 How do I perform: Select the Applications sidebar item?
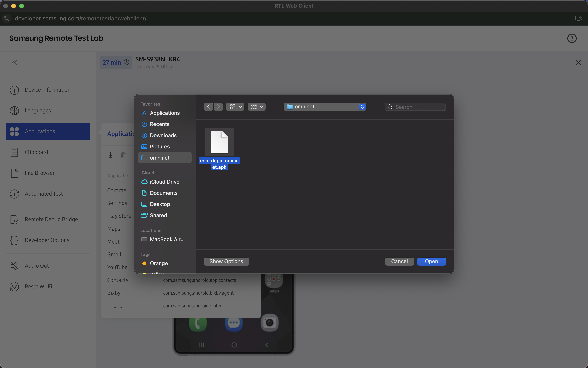point(48,131)
